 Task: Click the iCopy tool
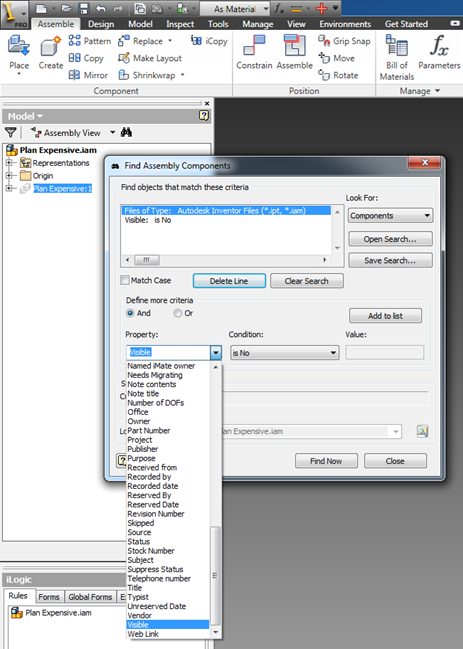tap(209, 41)
